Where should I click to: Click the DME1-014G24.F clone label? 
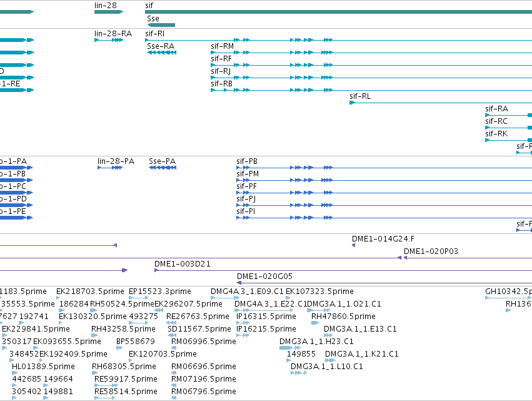(x=383, y=239)
